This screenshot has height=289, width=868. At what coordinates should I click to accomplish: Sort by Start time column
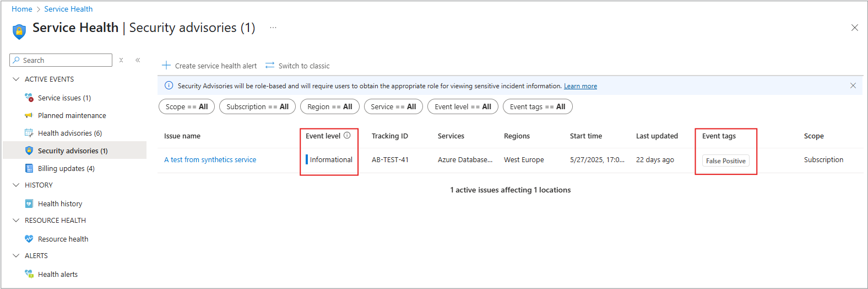click(x=586, y=136)
